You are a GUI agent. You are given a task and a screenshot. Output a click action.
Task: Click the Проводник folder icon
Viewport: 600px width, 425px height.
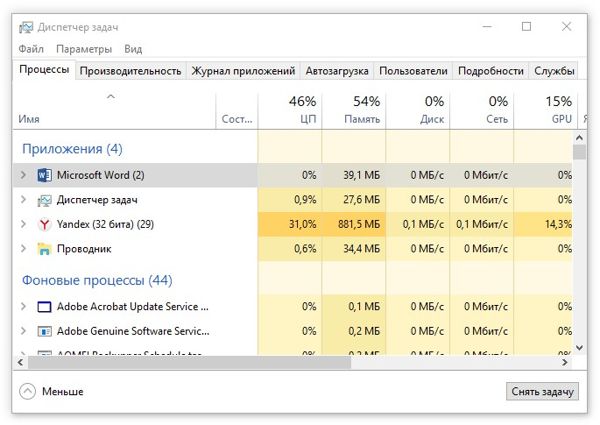point(44,249)
